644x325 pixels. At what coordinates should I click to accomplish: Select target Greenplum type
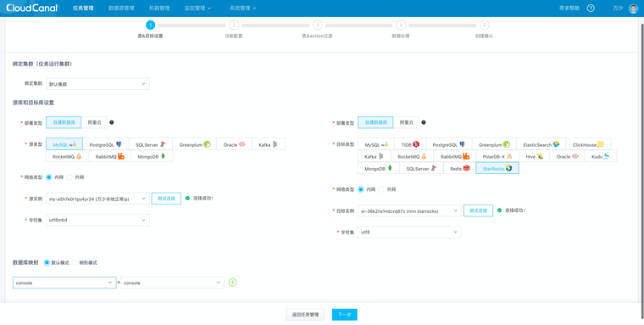pyautogui.click(x=494, y=144)
